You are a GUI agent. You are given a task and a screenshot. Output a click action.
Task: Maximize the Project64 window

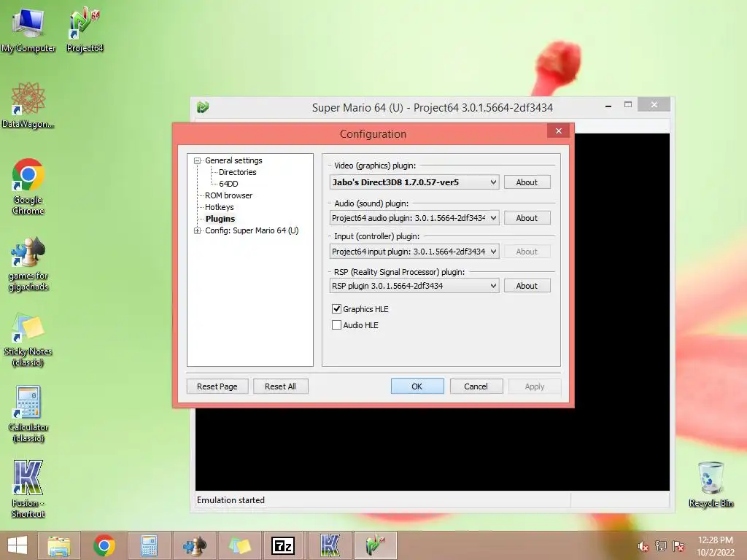[x=628, y=105]
